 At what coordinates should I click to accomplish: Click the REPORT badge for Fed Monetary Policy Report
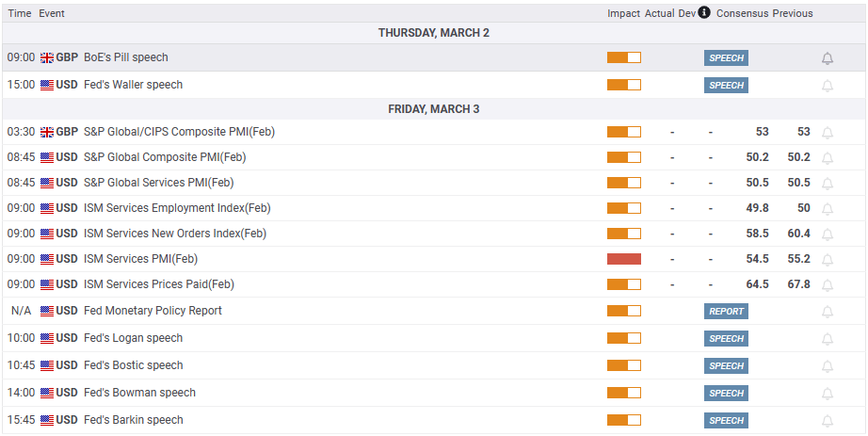[726, 311]
